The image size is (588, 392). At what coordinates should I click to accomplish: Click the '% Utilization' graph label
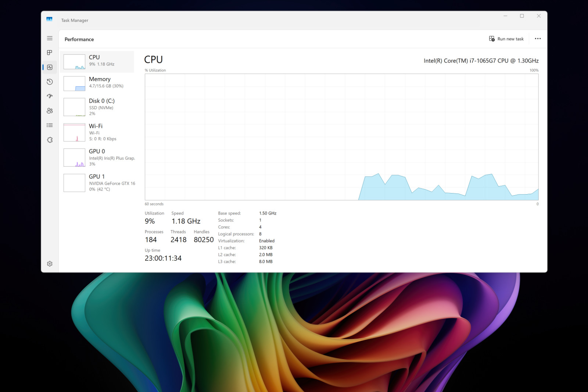tap(155, 70)
